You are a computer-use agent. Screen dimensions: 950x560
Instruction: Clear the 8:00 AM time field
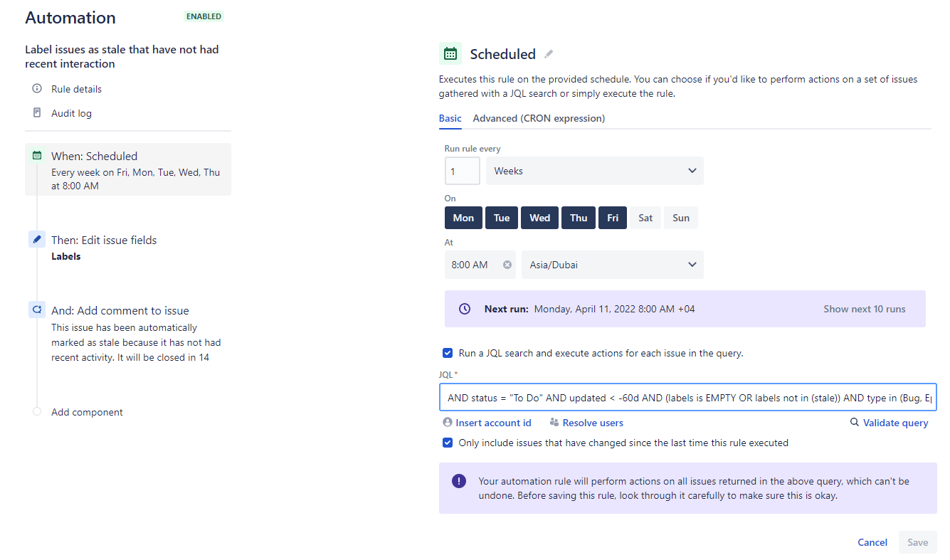tap(507, 265)
